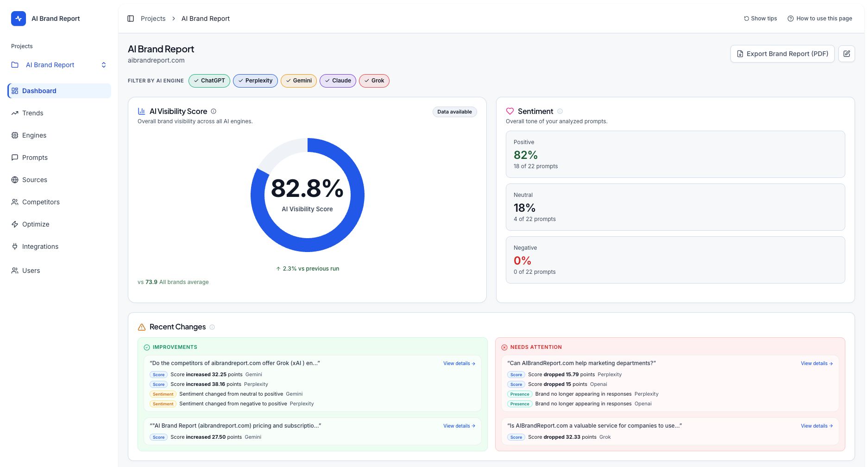The image size is (868, 467).
Task: Click the Data available badge
Action: pyautogui.click(x=454, y=112)
